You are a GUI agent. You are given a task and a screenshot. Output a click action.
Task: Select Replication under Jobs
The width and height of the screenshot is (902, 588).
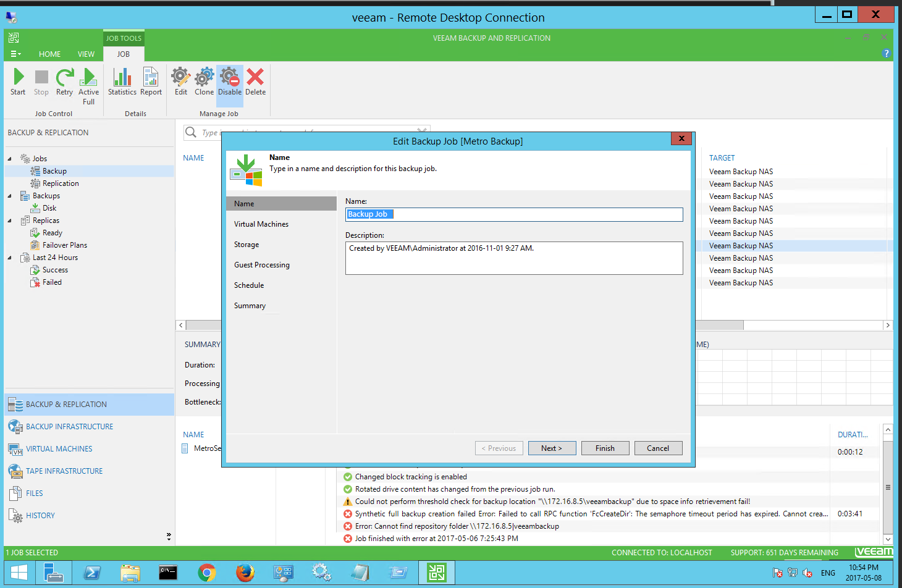(61, 183)
